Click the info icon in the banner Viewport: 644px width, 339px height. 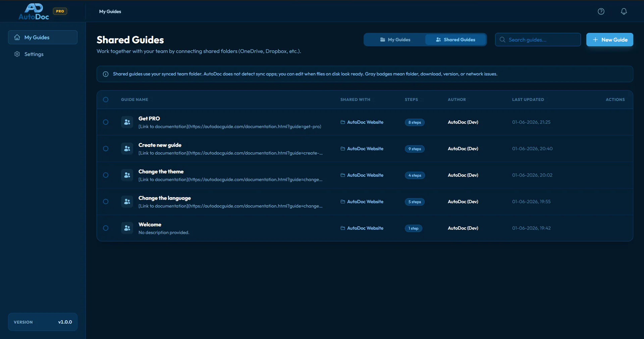tap(106, 74)
